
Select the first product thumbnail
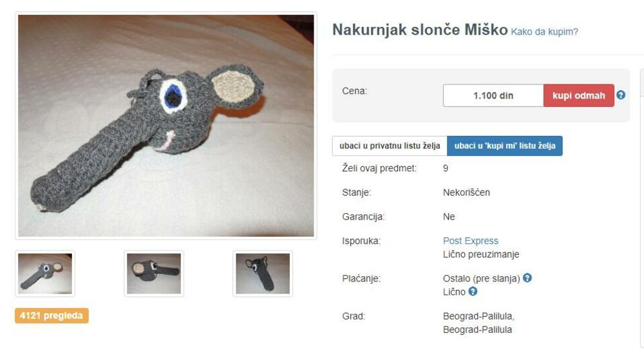45,274
